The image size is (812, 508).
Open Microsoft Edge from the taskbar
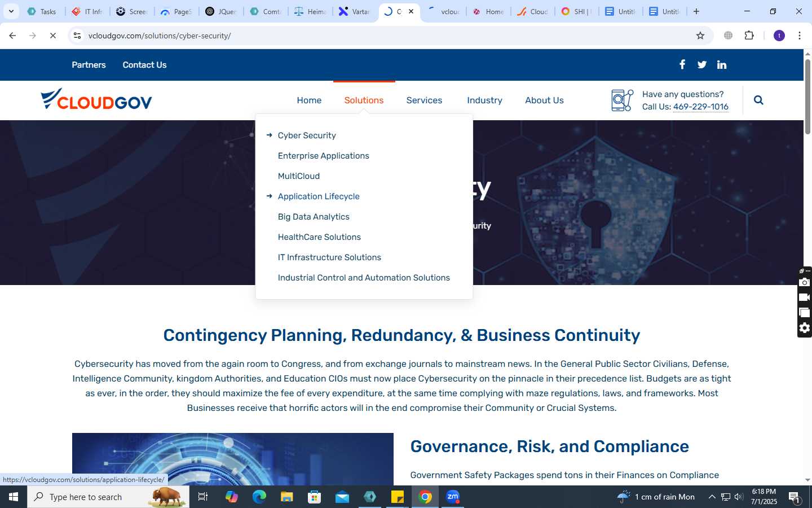click(259, 497)
